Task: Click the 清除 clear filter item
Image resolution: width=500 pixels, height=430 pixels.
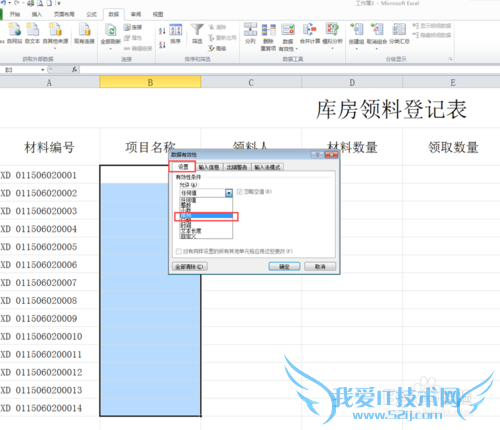Action: (217, 27)
